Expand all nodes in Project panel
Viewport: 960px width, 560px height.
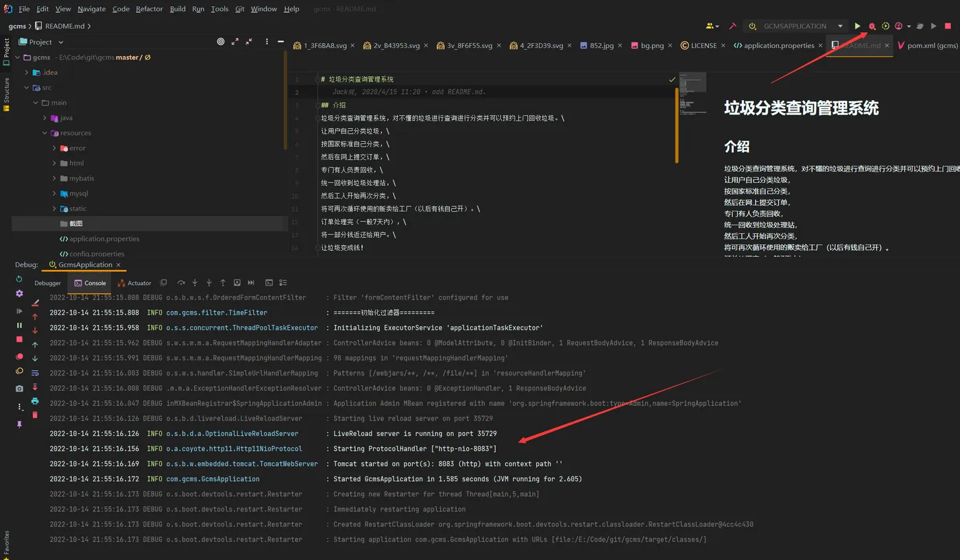click(235, 42)
